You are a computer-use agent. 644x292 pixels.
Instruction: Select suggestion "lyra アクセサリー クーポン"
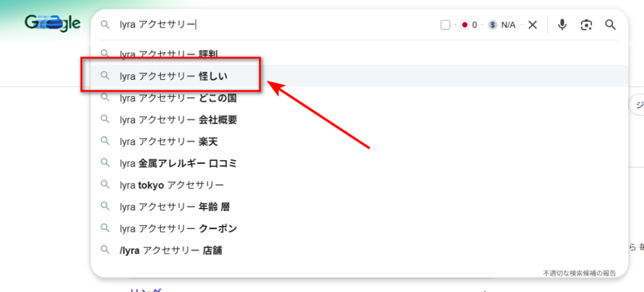click(178, 229)
